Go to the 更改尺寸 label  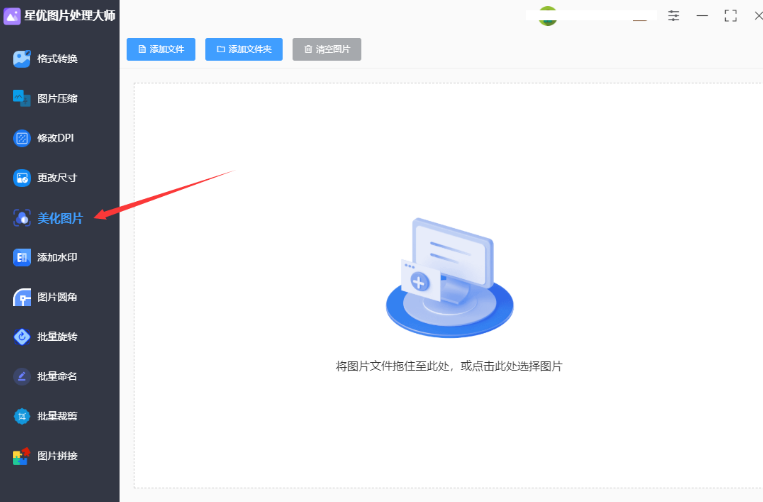[57, 178]
